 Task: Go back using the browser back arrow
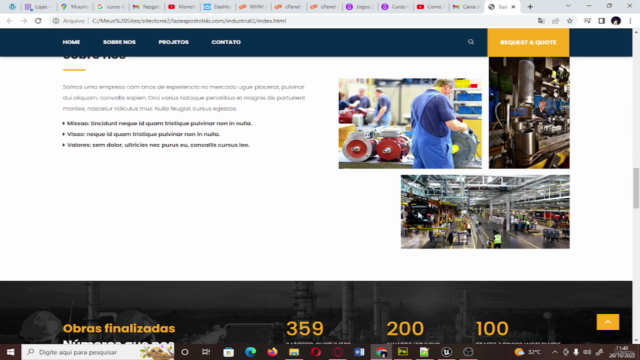pyautogui.click(x=9, y=21)
